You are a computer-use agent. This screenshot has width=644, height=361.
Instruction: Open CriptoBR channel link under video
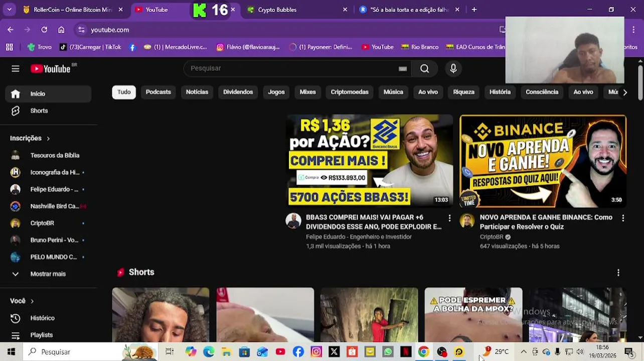point(492,237)
